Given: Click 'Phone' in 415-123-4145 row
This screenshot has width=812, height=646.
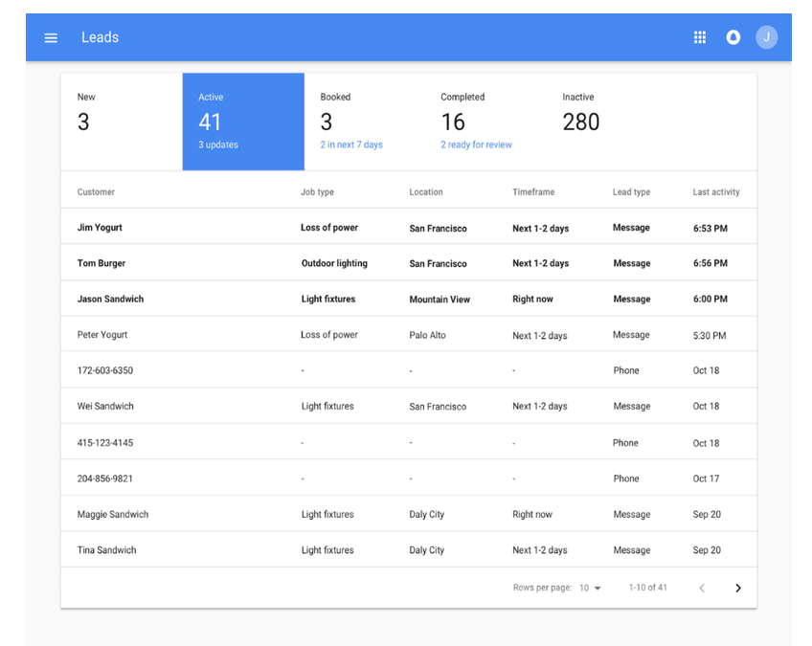Looking at the screenshot, I should click(625, 443).
